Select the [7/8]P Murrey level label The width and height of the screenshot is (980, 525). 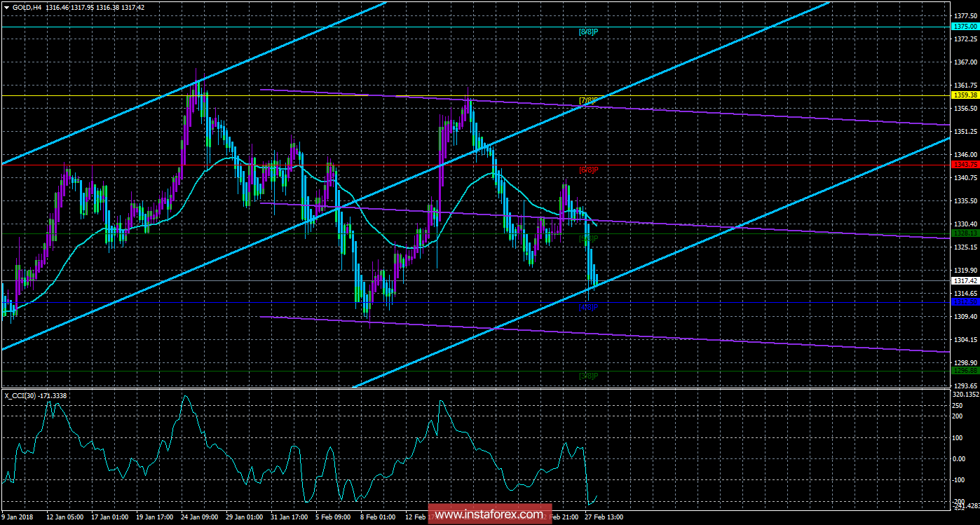587,101
